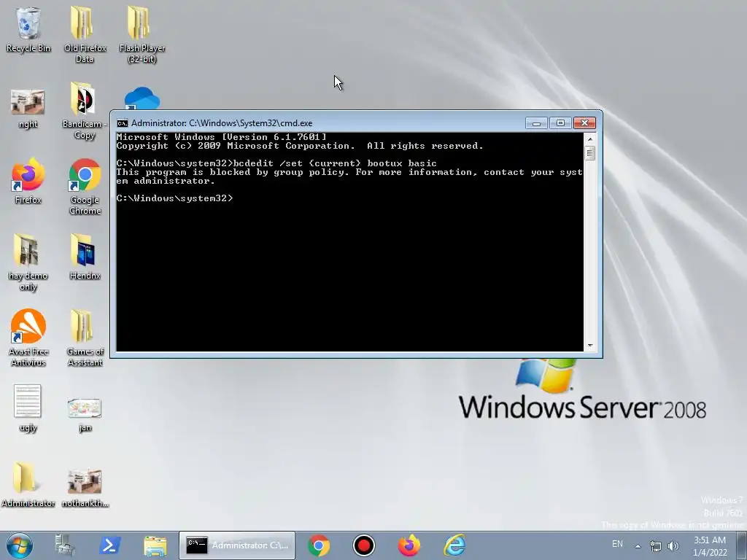Click the cmd.exe title bar text
The height and width of the screenshot is (560, 747).
(x=222, y=123)
